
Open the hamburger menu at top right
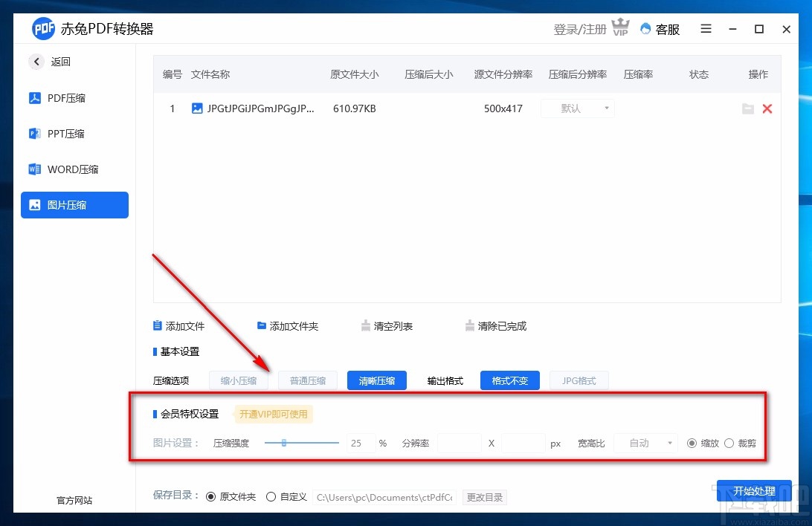706,29
